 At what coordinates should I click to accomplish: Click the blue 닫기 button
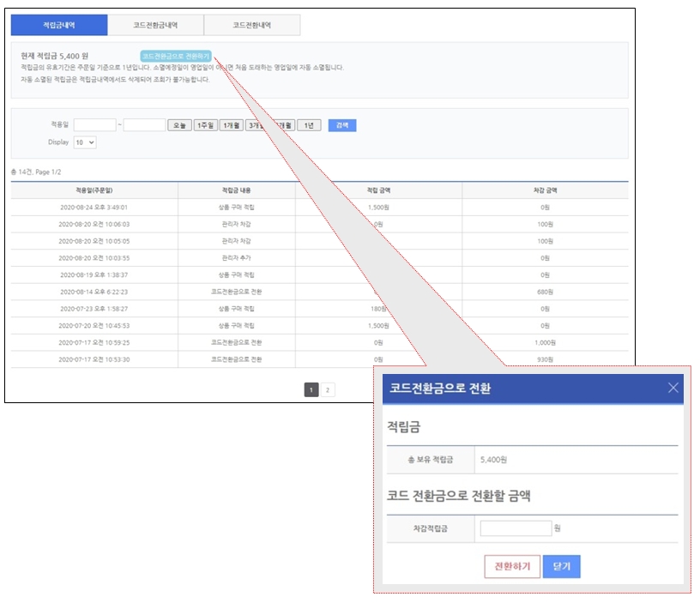point(562,566)
